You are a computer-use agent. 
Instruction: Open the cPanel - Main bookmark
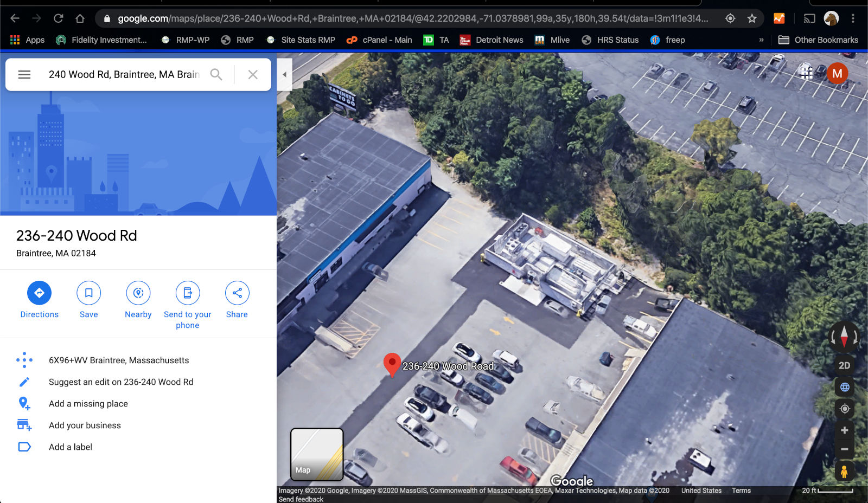tap(379, 40)
